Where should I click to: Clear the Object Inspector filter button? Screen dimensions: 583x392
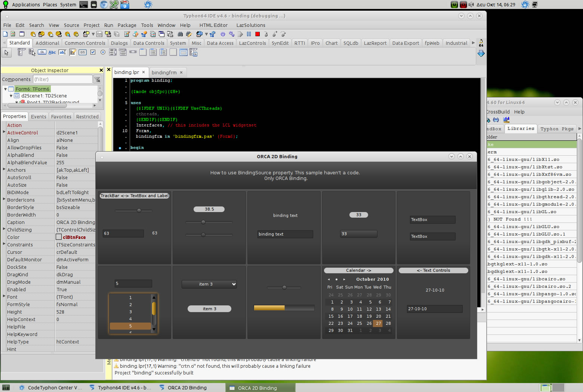click(x=97, y=79)
